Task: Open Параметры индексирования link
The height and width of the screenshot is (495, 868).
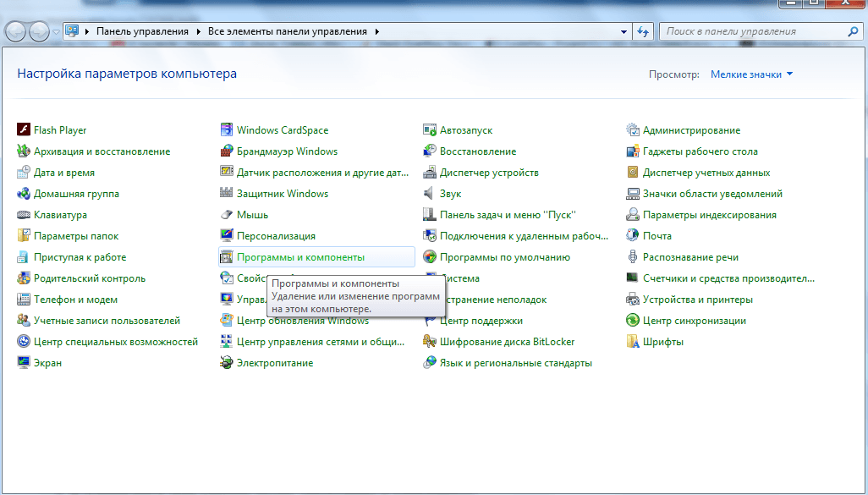Action: tap(710, 215)
